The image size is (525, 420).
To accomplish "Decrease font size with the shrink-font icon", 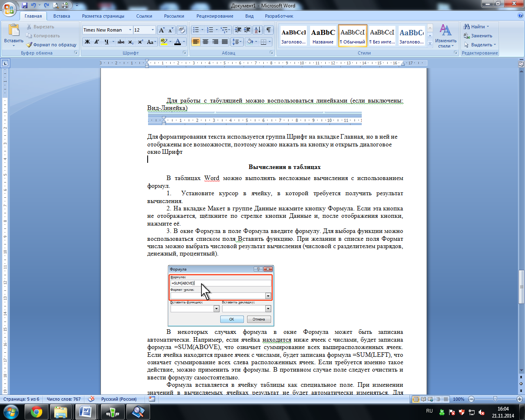I will (x=171, y=30).
